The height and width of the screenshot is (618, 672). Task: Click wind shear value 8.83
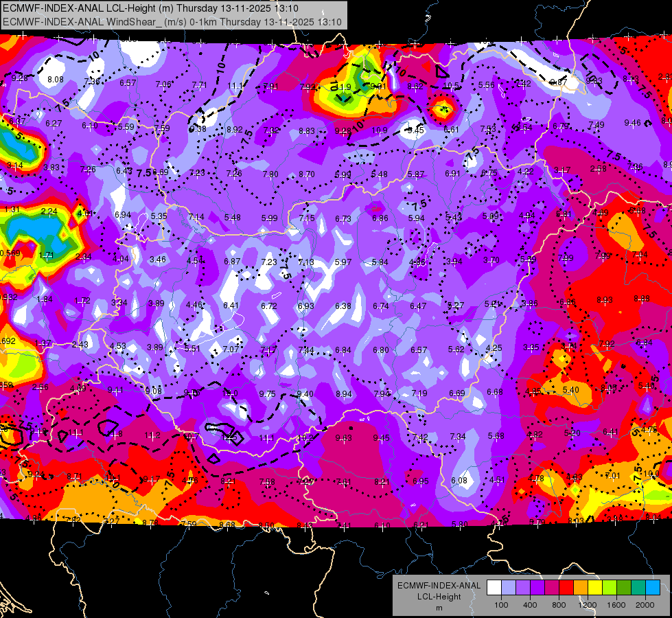pyautogui.click(x=306, y=130)
